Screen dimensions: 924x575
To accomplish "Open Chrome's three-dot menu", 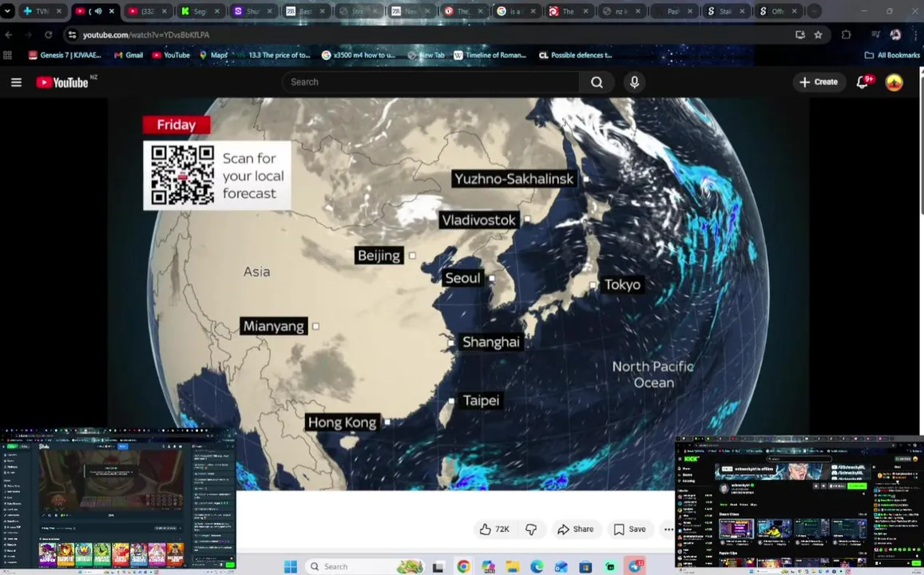I will [x=915, y=35].
